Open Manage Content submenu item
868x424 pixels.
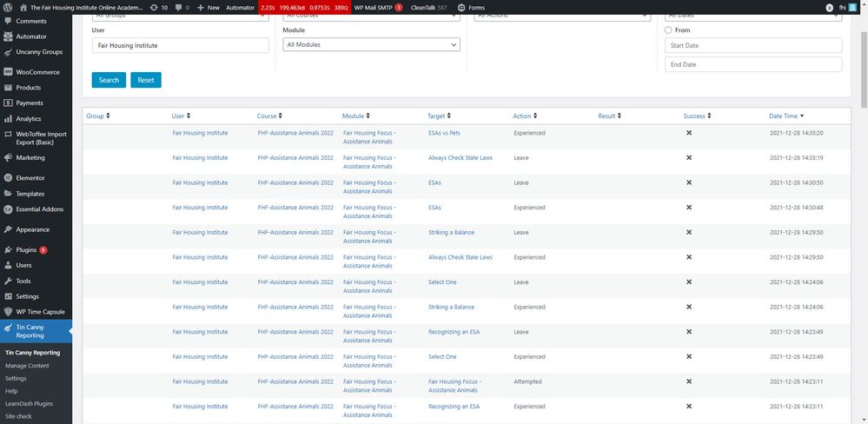click(x=27, y=366)
